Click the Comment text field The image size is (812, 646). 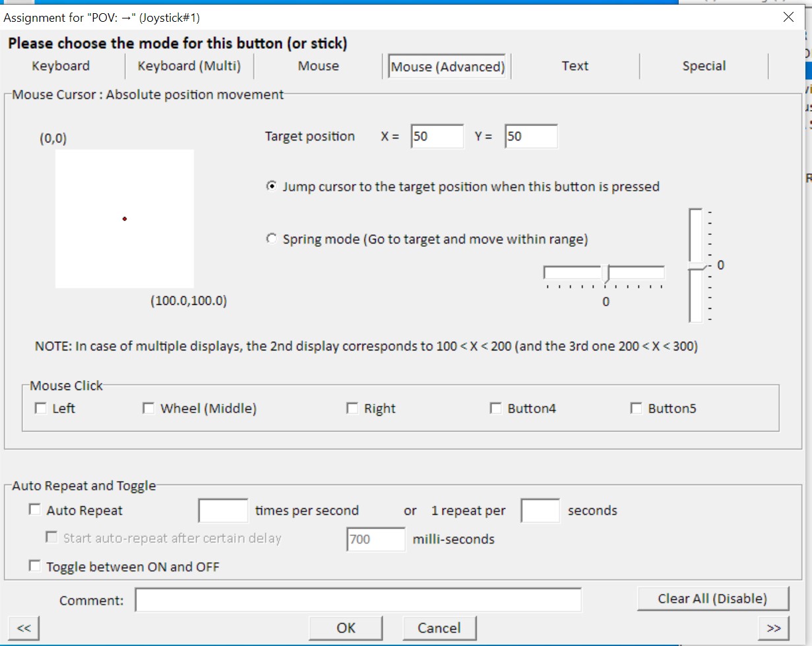point(358,600)
